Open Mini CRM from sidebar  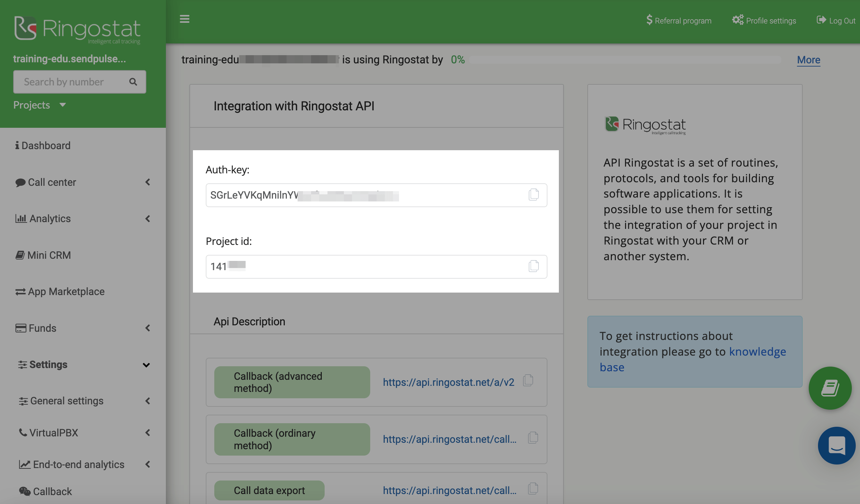coord(49,255)
